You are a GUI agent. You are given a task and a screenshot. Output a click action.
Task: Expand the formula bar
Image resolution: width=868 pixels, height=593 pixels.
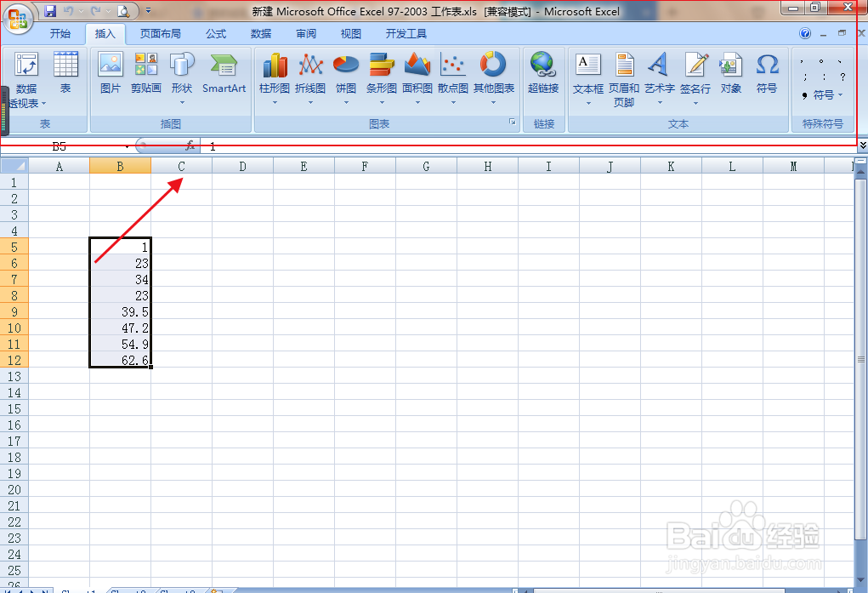coord(862,145)
